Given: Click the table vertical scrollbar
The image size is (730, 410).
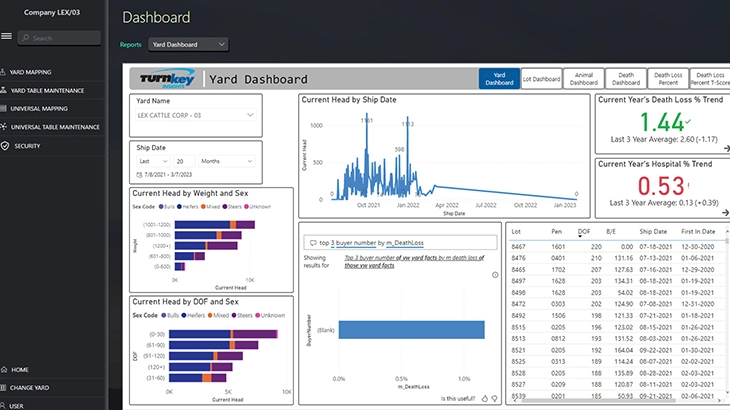Looking at the screenshot, I should pos(727,241).
